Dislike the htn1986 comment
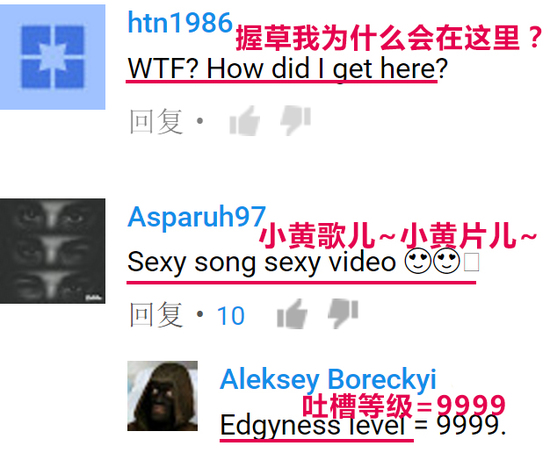Screen dimensions: 550x453 click(x=295, y=120)
